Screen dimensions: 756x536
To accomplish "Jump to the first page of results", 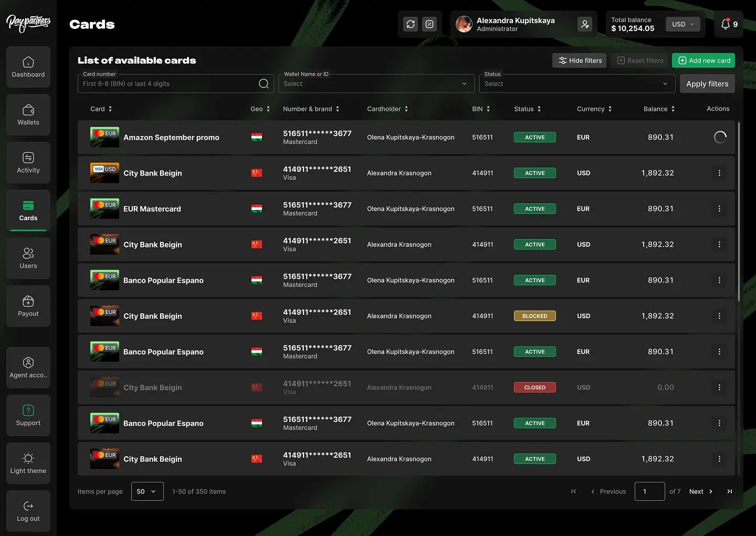I will (574, 491).
